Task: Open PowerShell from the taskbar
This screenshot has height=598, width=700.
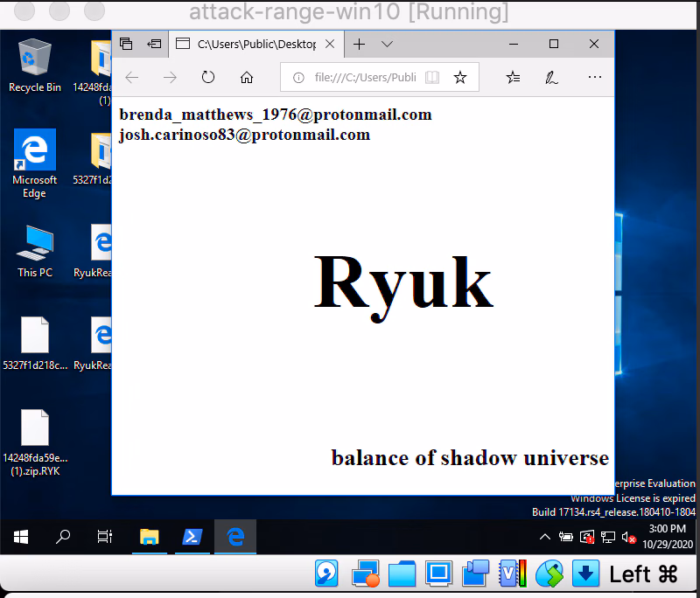Action: point(192,537)
